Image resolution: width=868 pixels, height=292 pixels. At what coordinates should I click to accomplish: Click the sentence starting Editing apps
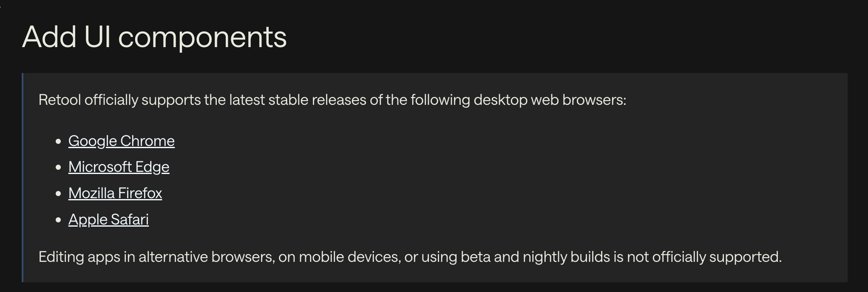pos(410,257)
